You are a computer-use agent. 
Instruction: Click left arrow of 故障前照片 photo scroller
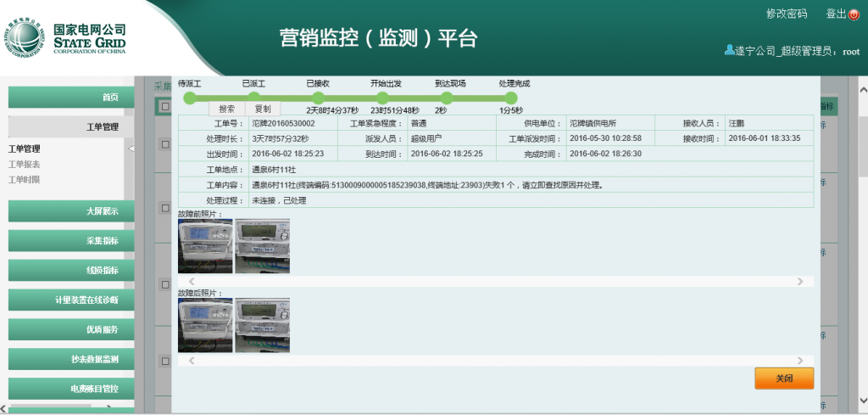tap(191, 281)
